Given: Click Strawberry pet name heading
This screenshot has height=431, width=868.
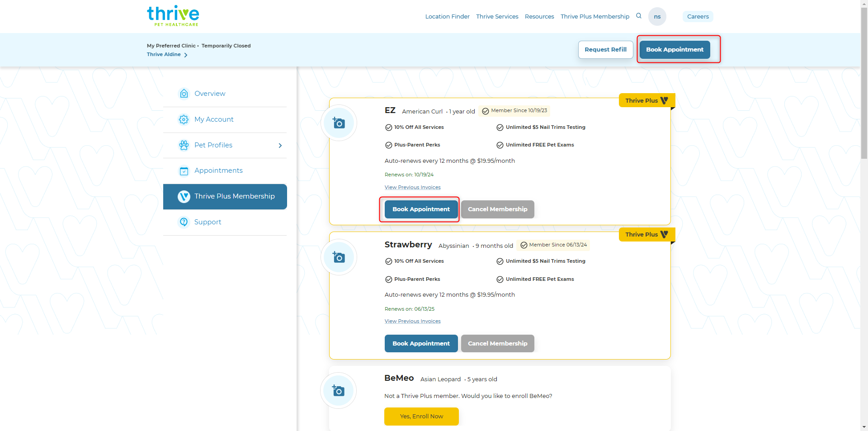Looking at the screenshot, I should click(x=408, y=245).
